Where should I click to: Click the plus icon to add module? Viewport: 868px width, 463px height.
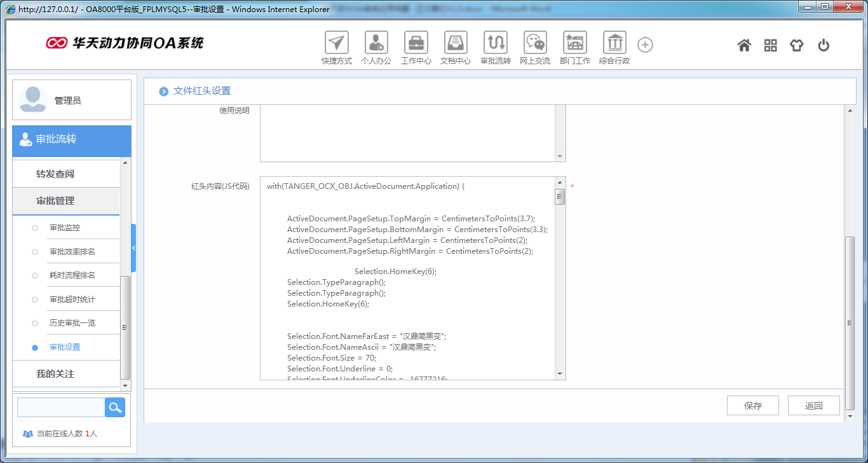point(645,45)
